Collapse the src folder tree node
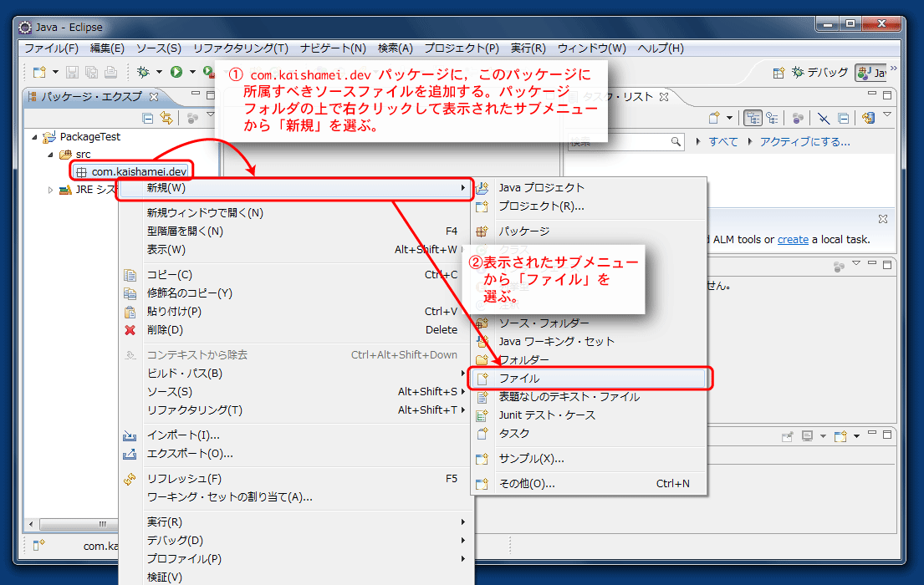The width and height of the screenshot is (924, 585). [51, 155]
